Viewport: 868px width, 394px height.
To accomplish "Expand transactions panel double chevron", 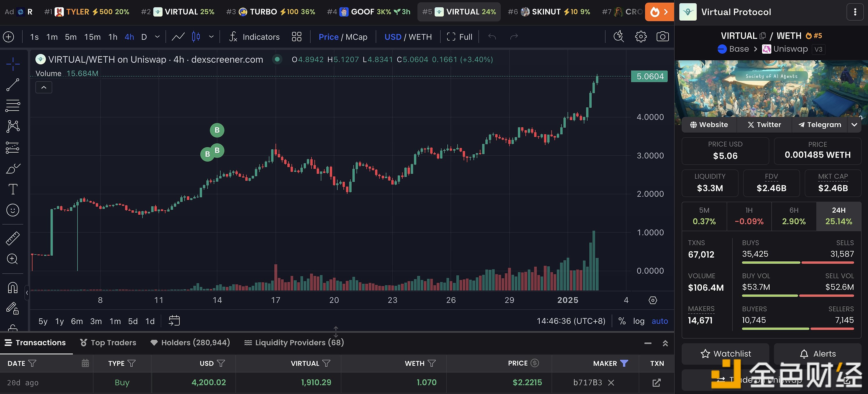I will (x=665, y=344).
